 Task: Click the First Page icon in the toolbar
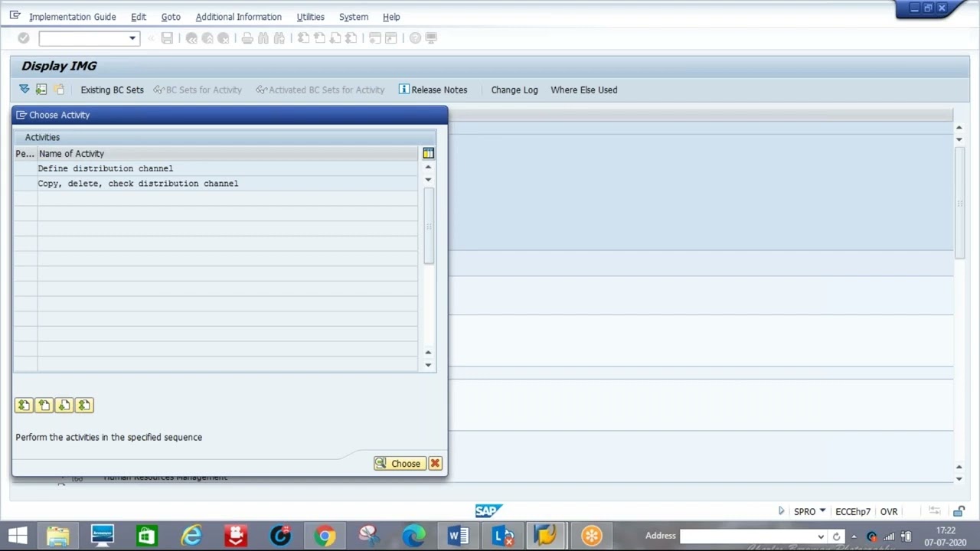coord(303,38)
